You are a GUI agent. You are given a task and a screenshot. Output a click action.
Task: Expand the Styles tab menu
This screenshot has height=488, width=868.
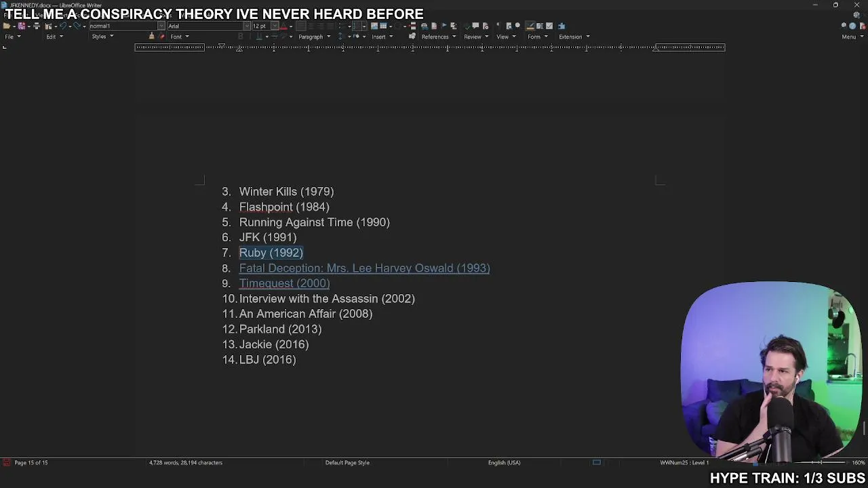[103, 37]
